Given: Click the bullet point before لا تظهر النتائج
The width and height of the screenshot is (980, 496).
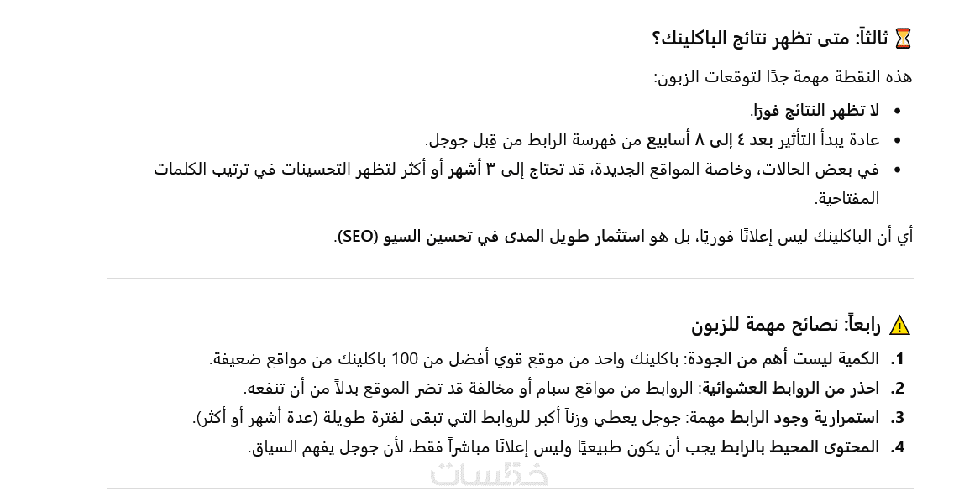Looking at the screenshot, I should (898, 111).
